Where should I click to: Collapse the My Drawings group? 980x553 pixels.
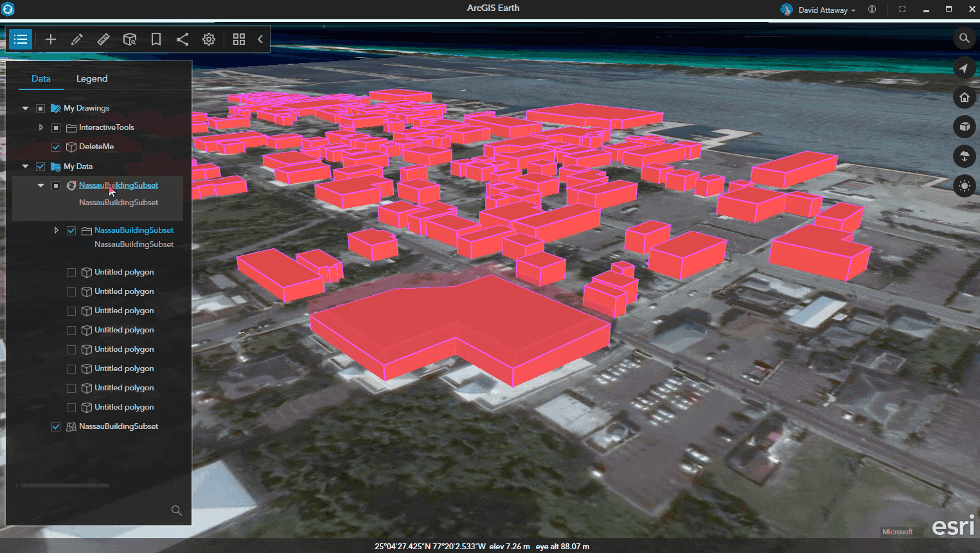pos(25,108)
